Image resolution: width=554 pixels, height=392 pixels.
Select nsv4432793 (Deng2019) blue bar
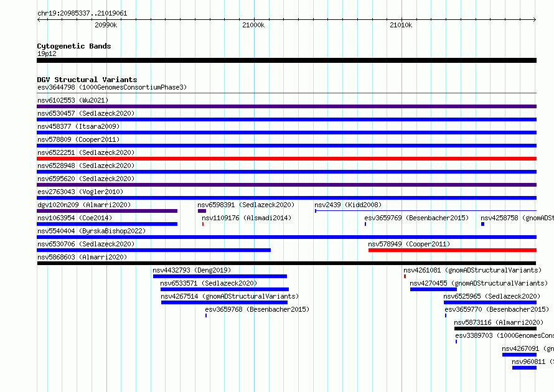pos(220,276)
